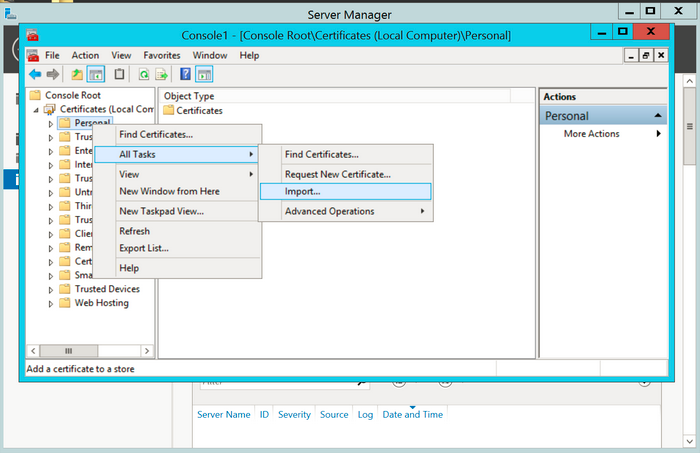Click right arrow of tree horizontal scrollbar
The width and height of the screenshot is (700, 453).
click(x=147, y=351)
